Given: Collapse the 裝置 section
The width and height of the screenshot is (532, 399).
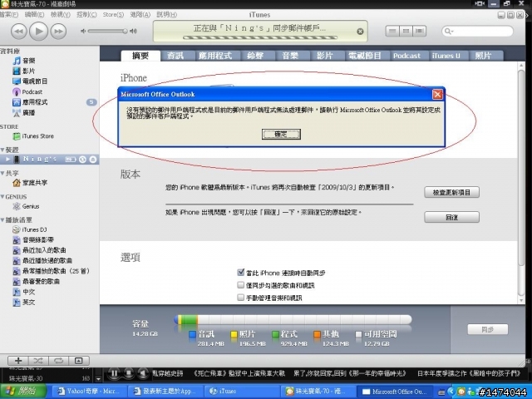Looking at the screenshot, I should [x=2, y=150].
